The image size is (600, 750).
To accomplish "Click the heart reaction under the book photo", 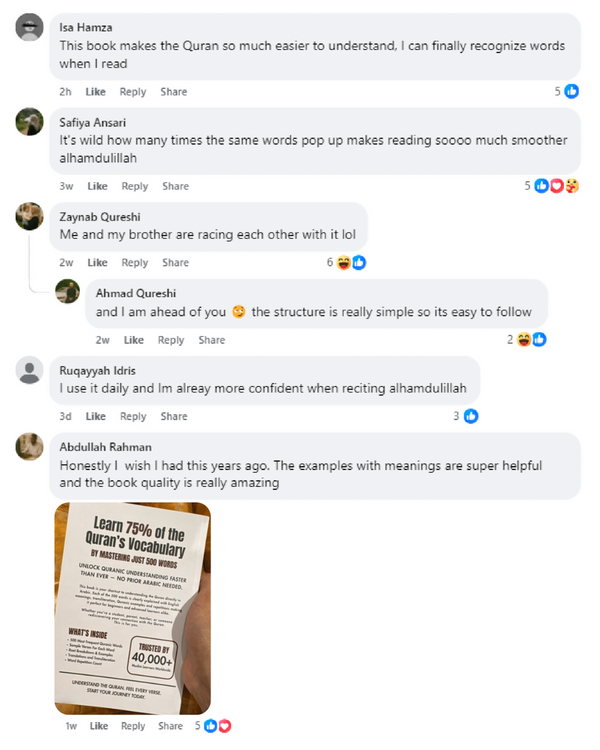I will coord(225,726).
